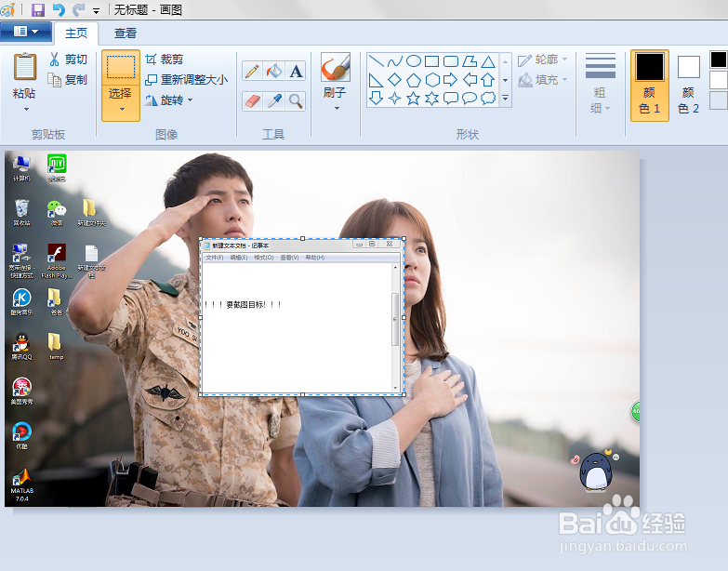Select the Pencil tool
The width and height of the screenshot is (728, 571).
252,71
